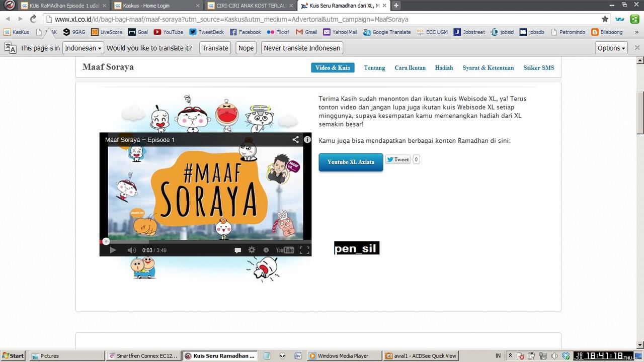644x362 pixels.
Task: Toggle video captions speech bubble icon
Action: pos(238,250)
